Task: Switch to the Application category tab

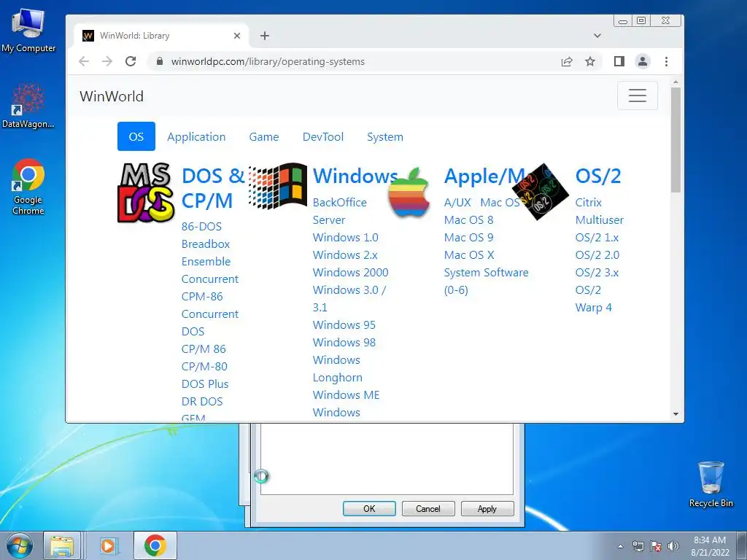Action: (x=196, y=136)
